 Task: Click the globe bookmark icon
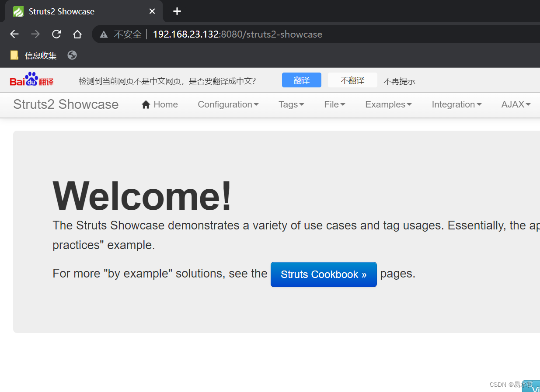(73, 55)
